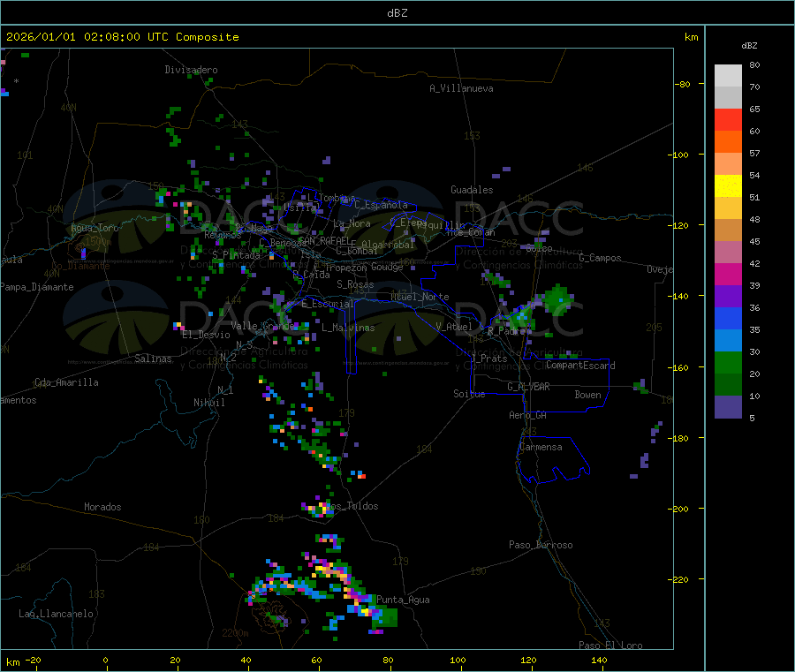Click the Aero_GA label

[x=528, y=415]
